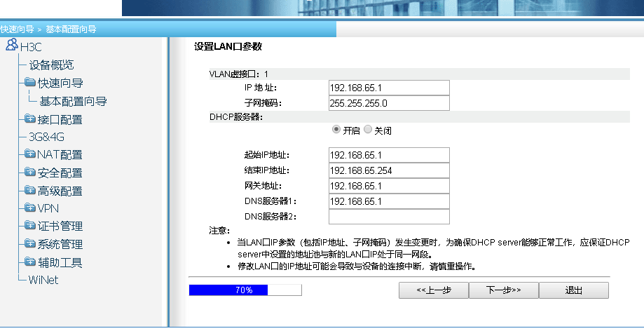Expand the 接口配置 folder icon
644x331 pixels.
tap(30, 119)
